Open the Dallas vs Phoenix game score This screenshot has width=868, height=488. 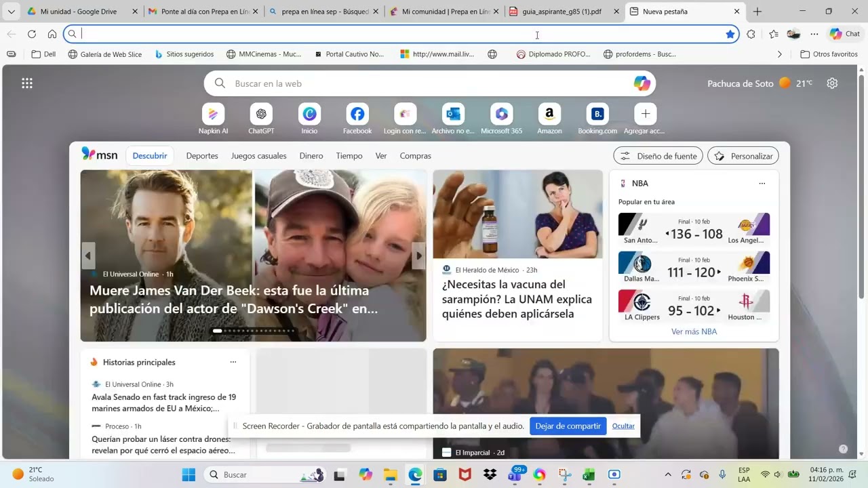point(694,269)
